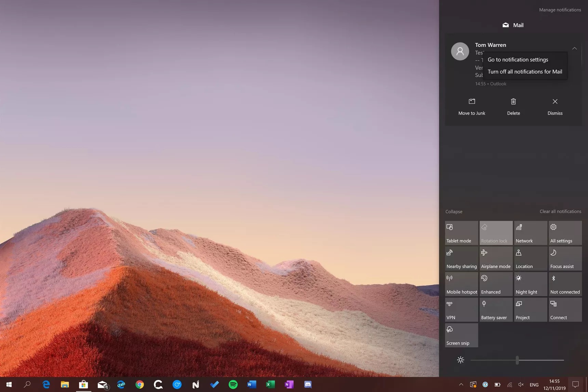This screenshot has width=588, height=392.
Task: Toggle Airplane mode on
Action: click(x=496, y=258)
